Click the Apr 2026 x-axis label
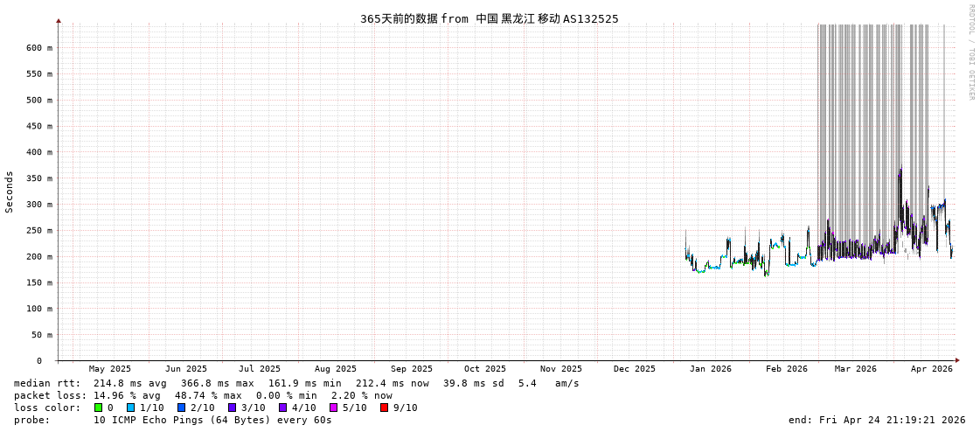This screenshot has height=432, width=980. pyautogui.click(x=932, y=369)
